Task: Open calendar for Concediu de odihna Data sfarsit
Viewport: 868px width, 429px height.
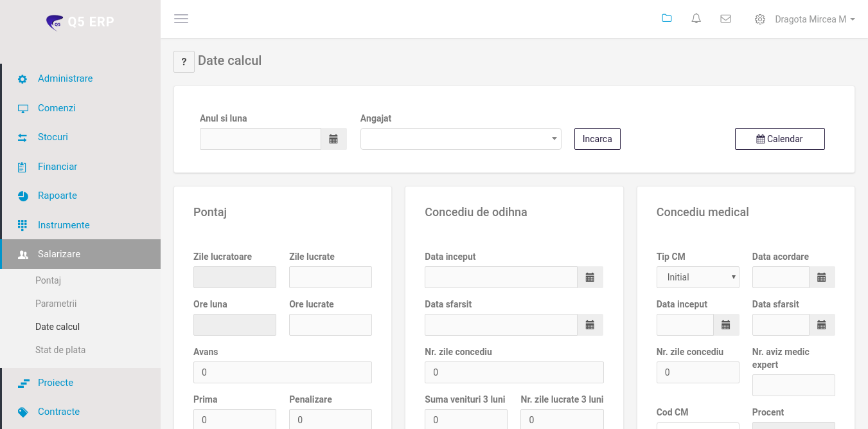Action: pyautogui.click(x=590, y=325)
